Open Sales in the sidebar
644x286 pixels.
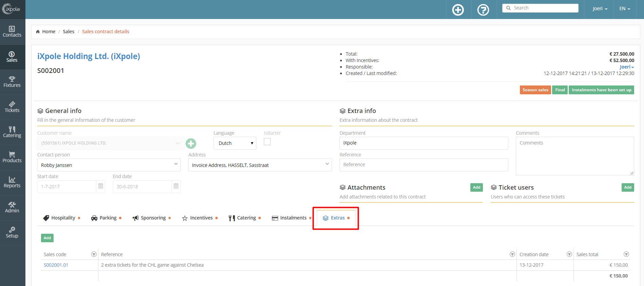pos(12,57)
